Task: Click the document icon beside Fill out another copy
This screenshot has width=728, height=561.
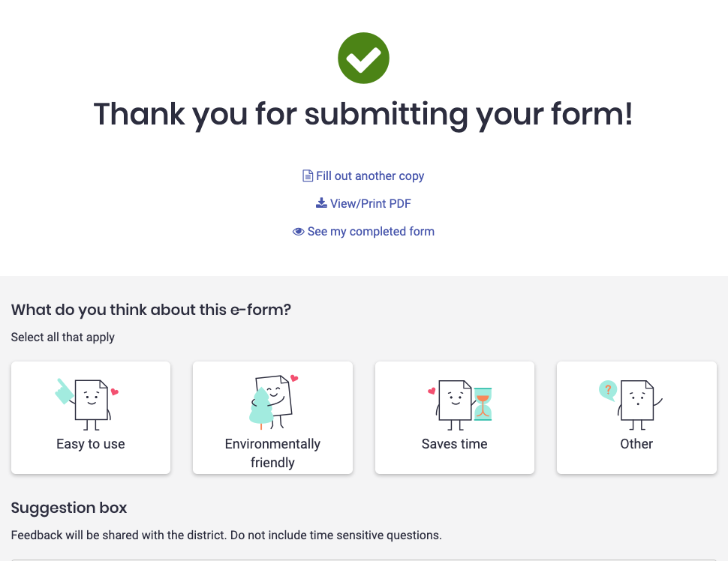Action: click(x=308, y=175)
